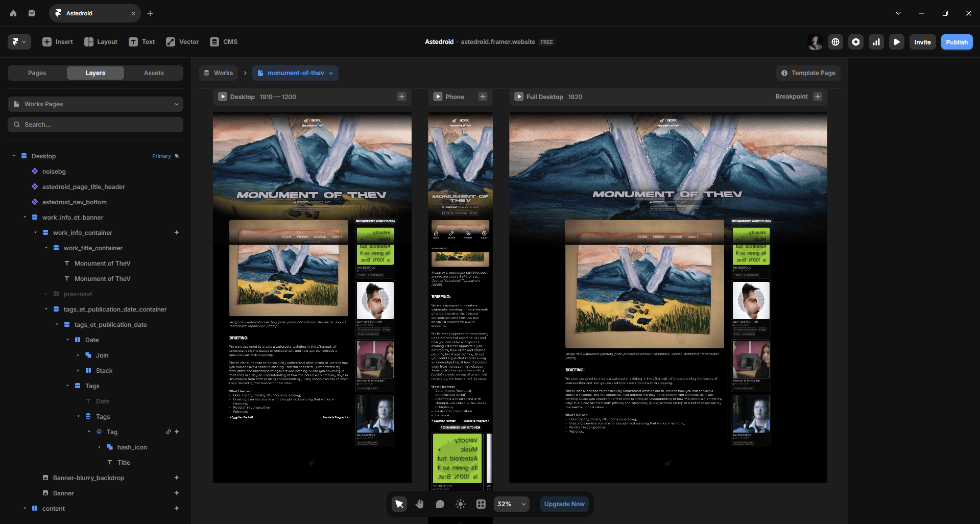980x524 pixels.
Task: Select the Title text layer
Action: click(124, 463)
